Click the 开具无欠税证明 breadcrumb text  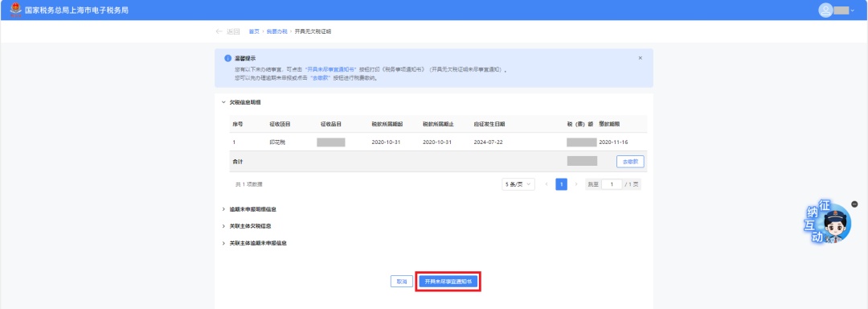pyautogui.click(x=313, y=31)
